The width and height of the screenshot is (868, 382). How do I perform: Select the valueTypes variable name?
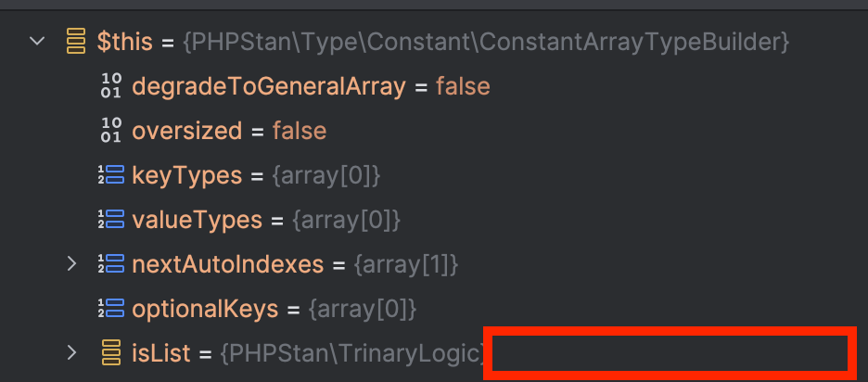click(198, 221)
